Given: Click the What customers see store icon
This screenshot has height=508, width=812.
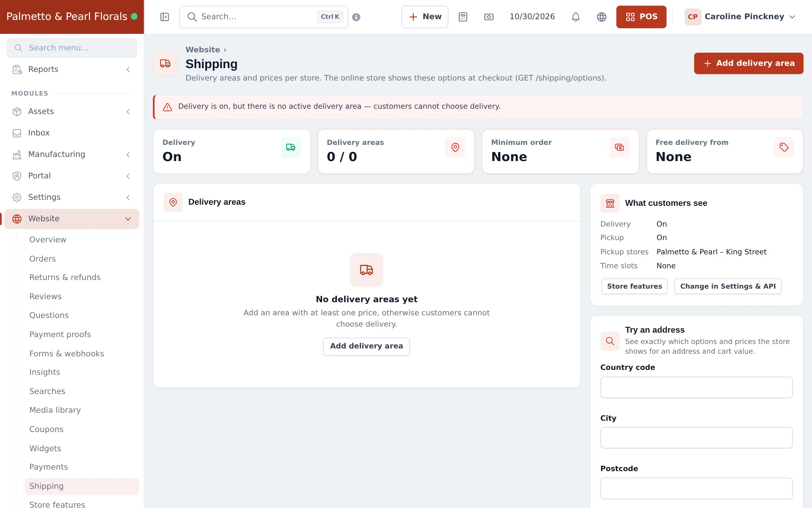Looking at the screenshot, I should pyautogui.click(x=610, y=204).
